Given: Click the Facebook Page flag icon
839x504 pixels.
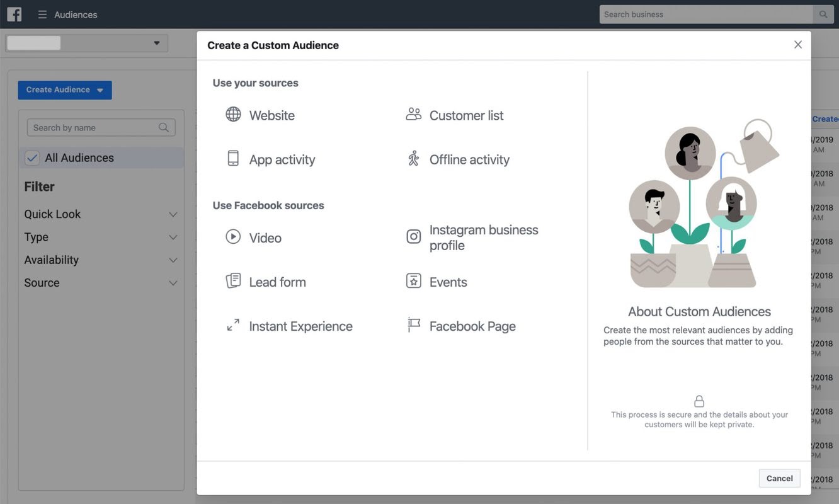Looking at the screenshot, I should tap(413, 324).
